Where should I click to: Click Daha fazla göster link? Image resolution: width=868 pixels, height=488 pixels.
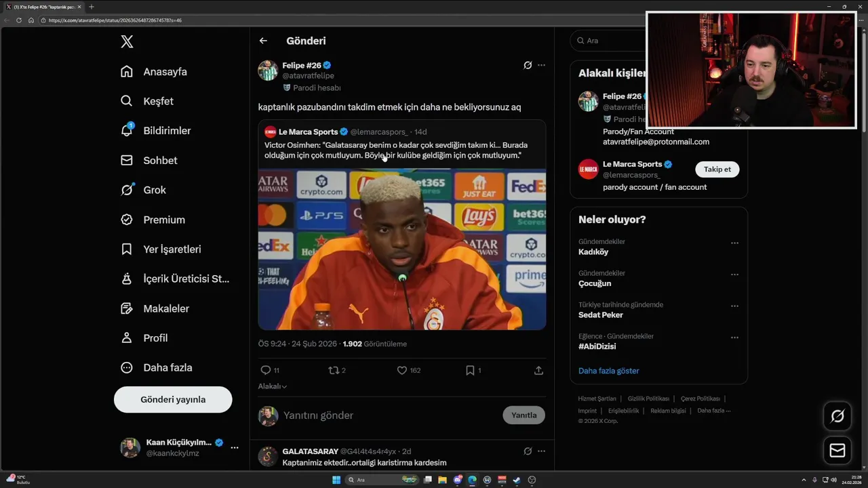coord(609,371)
